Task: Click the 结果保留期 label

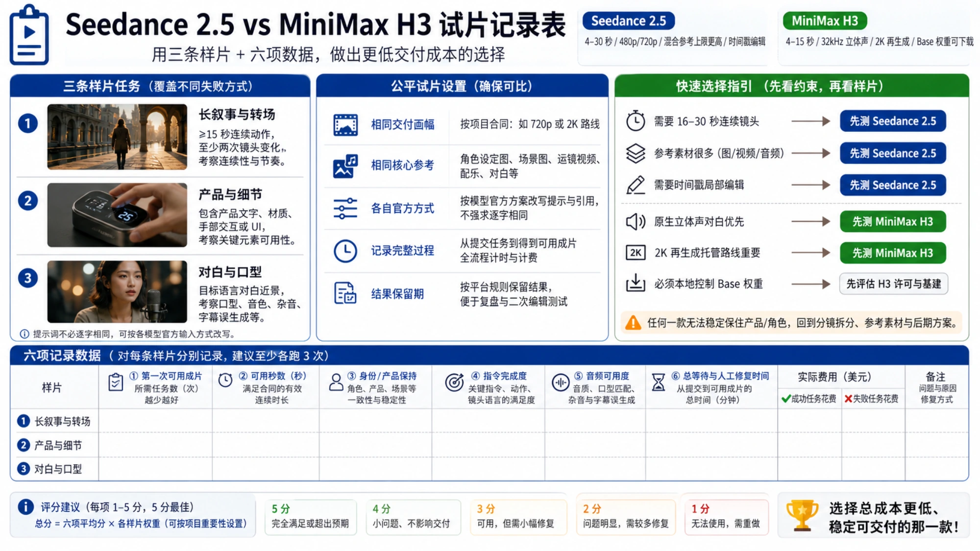Action: [397, 294]
